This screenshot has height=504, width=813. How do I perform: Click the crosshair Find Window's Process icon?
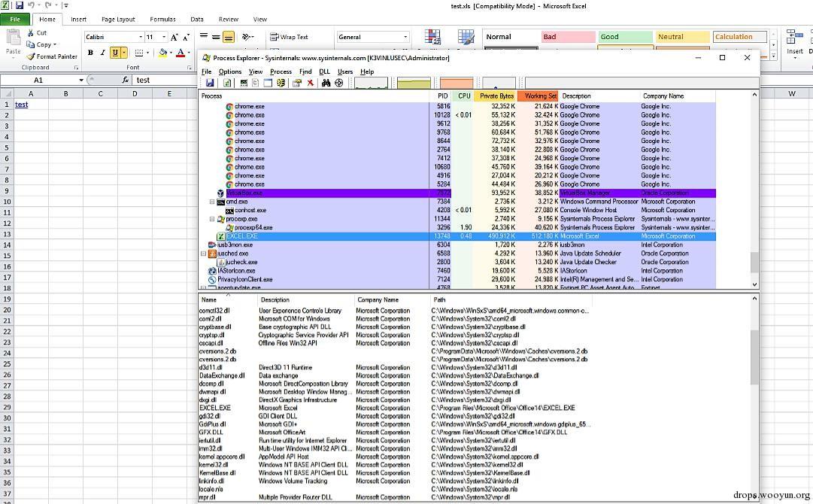tap(338, 83)
